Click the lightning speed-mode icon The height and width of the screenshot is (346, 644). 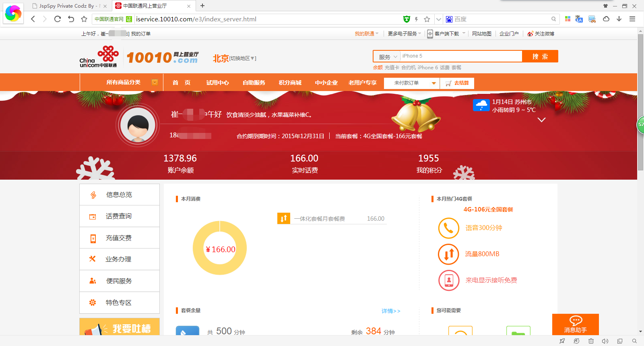tap(416, 19)
